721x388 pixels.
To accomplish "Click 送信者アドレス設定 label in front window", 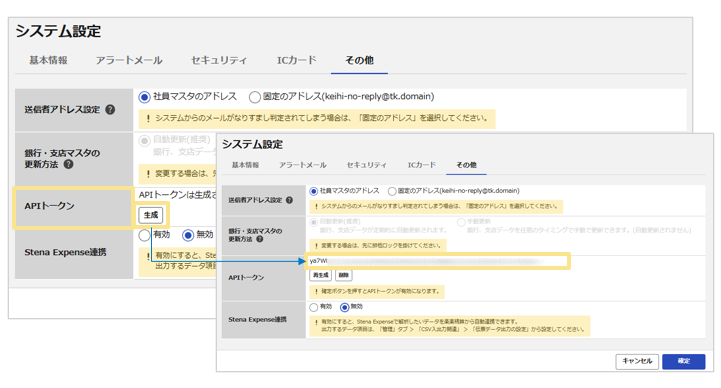I will 255,200.
